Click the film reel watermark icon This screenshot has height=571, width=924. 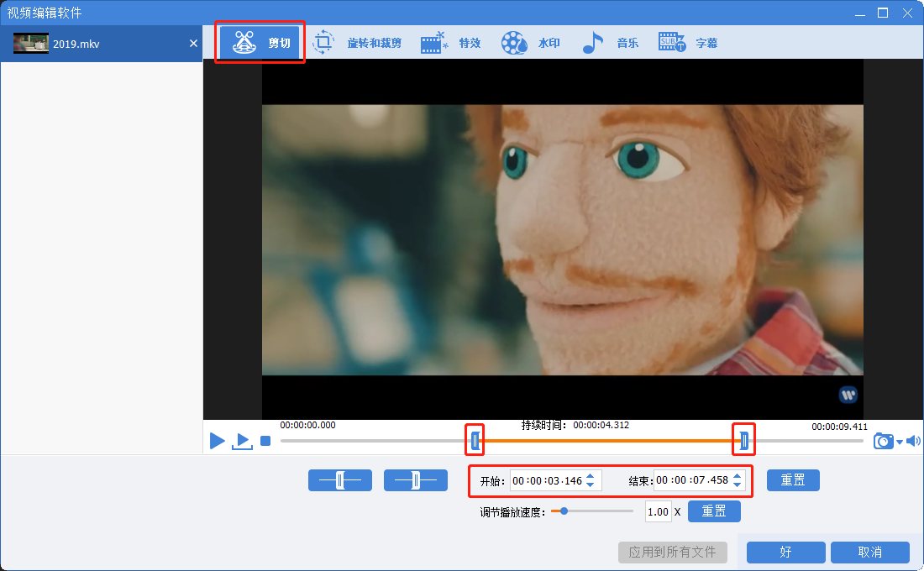point(514,43)
